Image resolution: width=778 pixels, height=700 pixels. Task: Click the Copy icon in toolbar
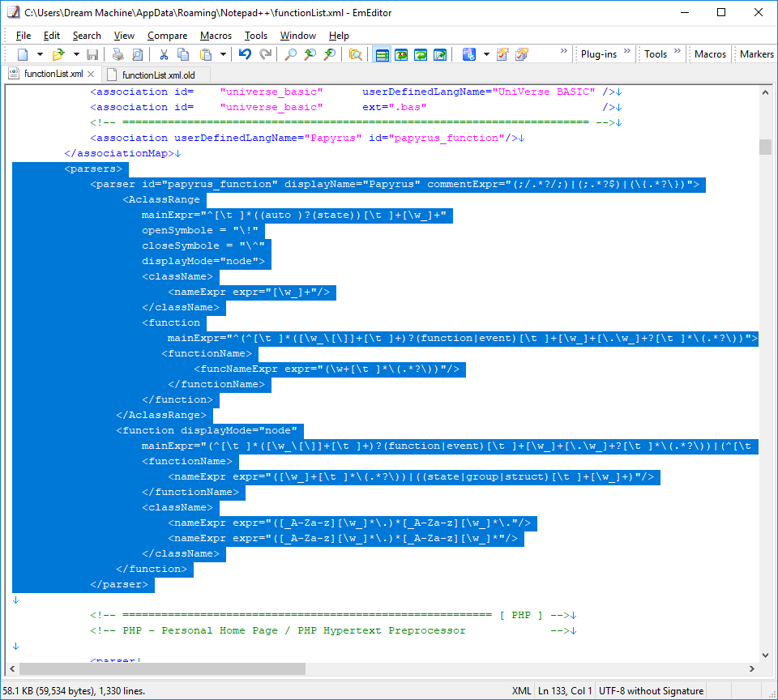[183, 54]
